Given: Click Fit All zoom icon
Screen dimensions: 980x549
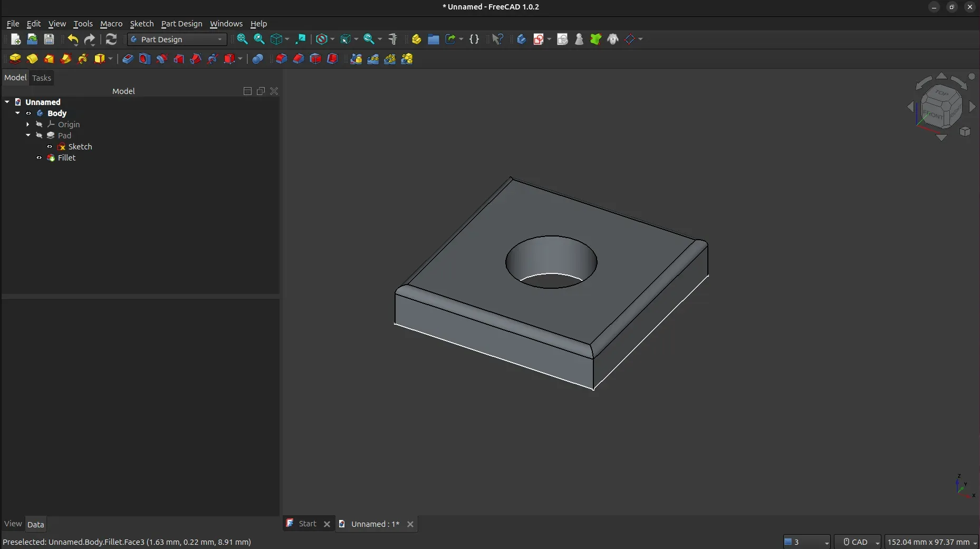Looking at the screenshot, I should tap(242, 39).
